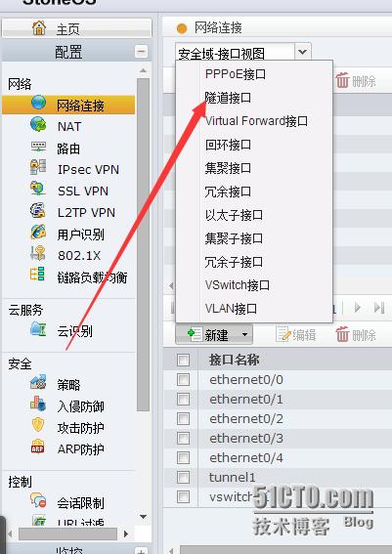Toggle the 接口名称 header select-all checkbox
Image resolution: width=392 pixels, height=554 pixels.
pos(183,360)
